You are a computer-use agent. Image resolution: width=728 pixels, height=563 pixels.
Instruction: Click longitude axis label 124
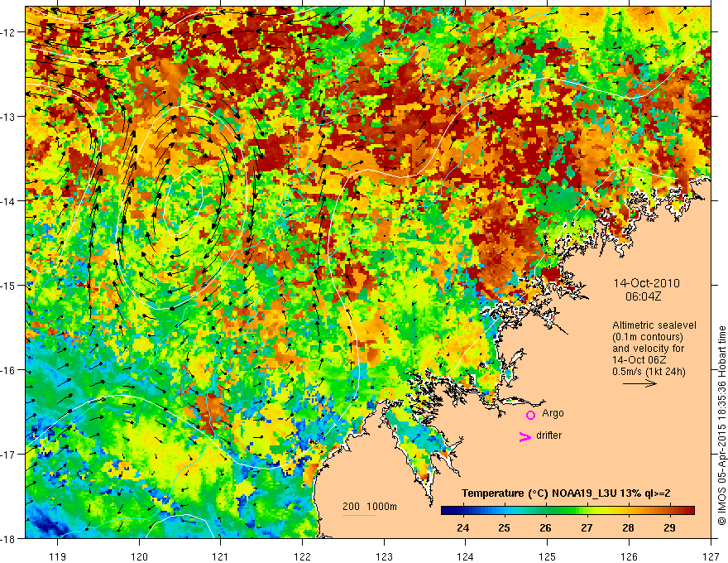click(466, 556)
